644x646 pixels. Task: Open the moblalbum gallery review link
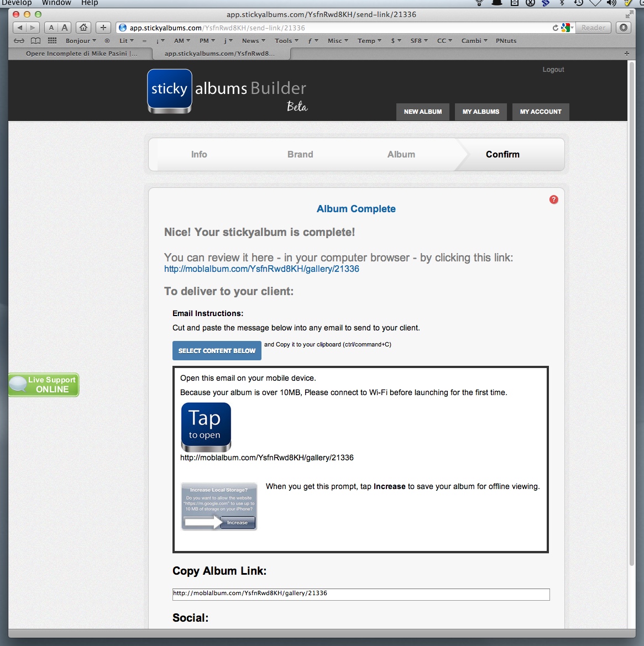[261, 269]
